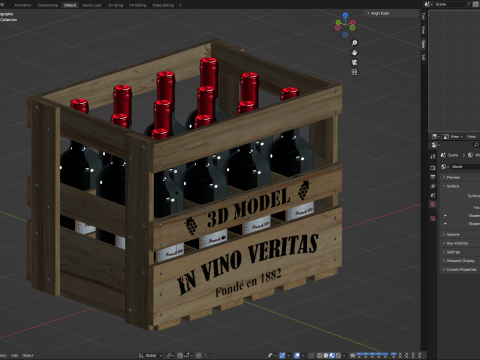The height and width of the screenshot is (360, 480).
Task: Open the Output properties tab icon
Action: pos(433,177)
